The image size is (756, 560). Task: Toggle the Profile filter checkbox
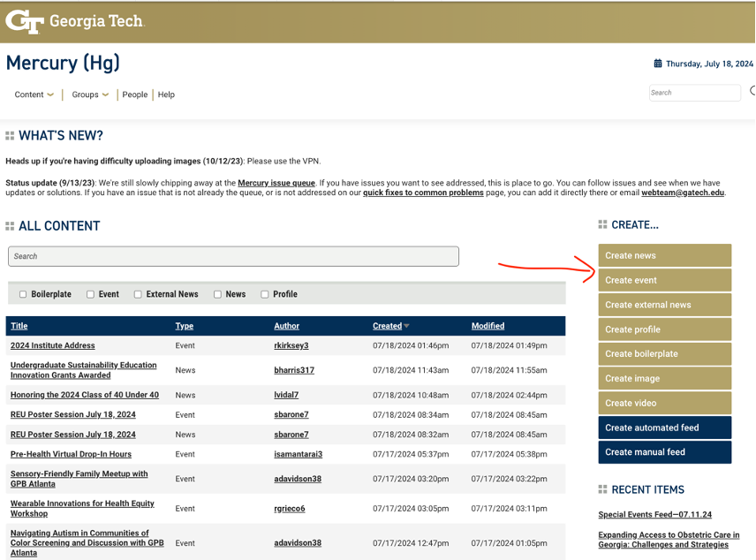[265, 294]
